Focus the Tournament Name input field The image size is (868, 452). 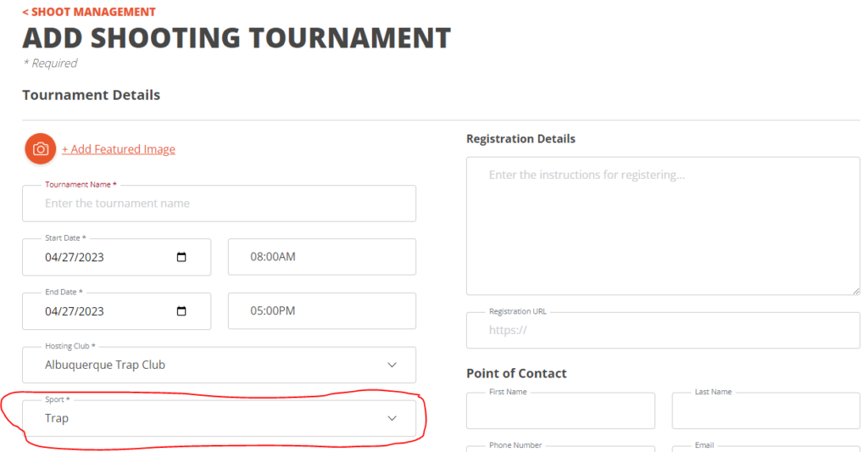[x=220, y=204]
